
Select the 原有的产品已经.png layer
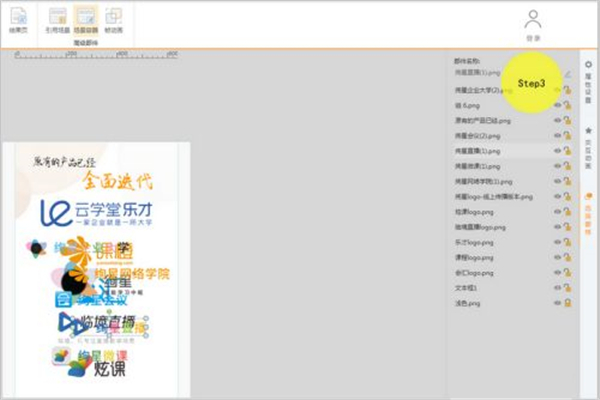(x=484, y=120)
